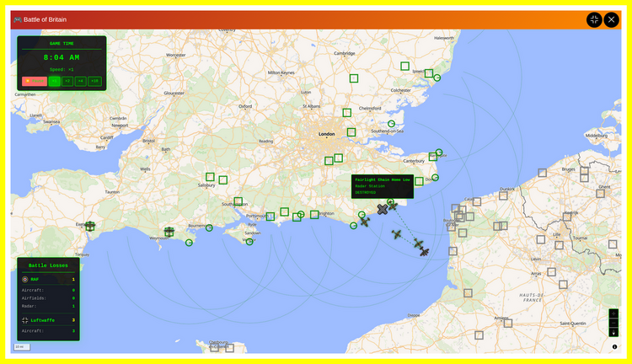Select the destroyed radar X marker
Viewport: 632px width, 364px height.
point(382,209)
